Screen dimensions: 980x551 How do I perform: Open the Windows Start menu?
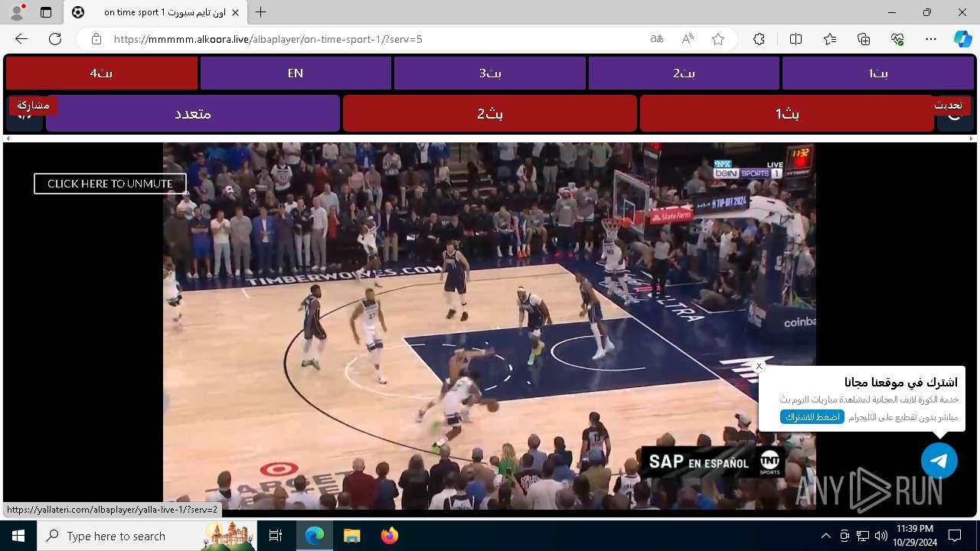[18, 536]
